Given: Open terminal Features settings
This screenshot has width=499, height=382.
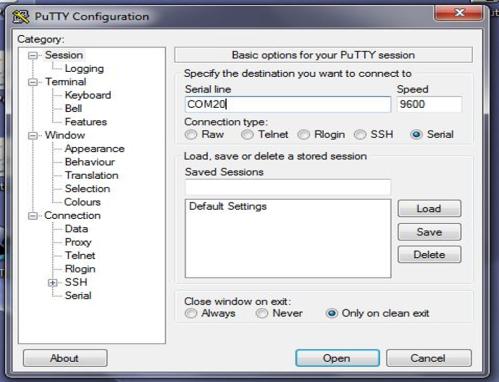Looking at the screenshot, I should [86, 122].
